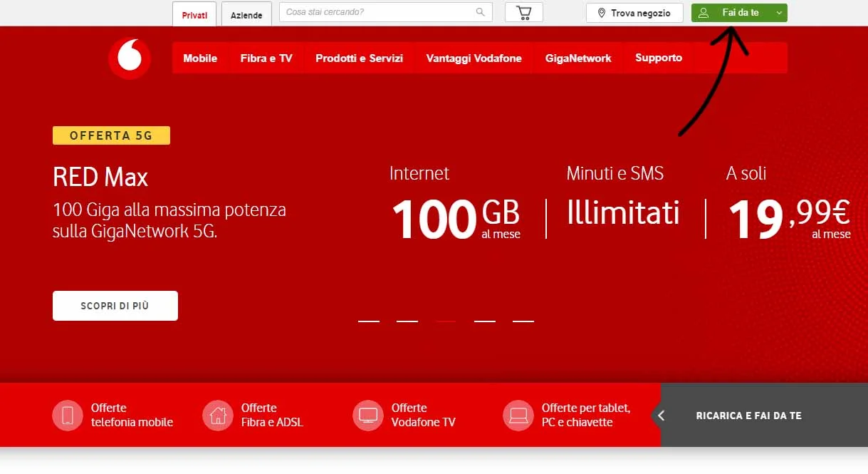Click the user icon in Fai da te

(x=704, y=13)
